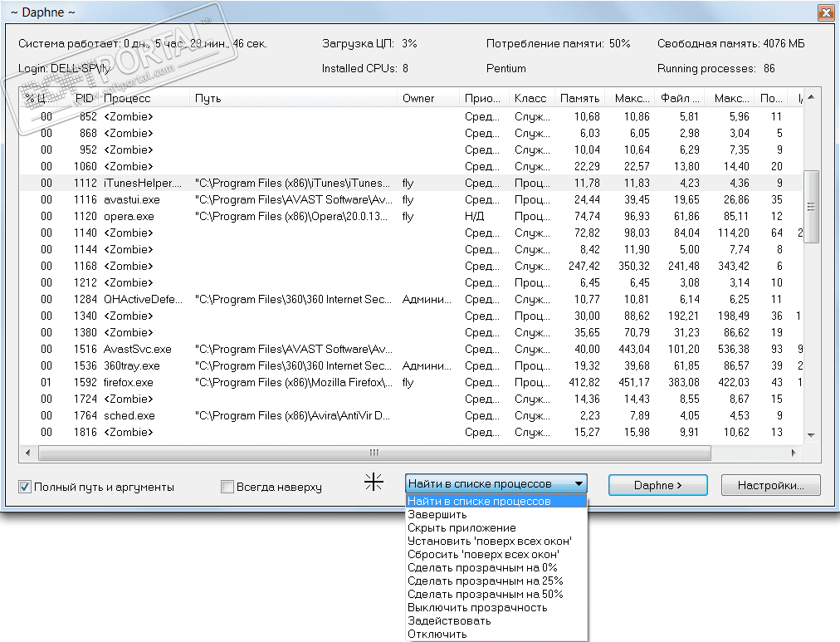Sort by the Owner column header
Screen dimensions: 840x642
point(428,98)
